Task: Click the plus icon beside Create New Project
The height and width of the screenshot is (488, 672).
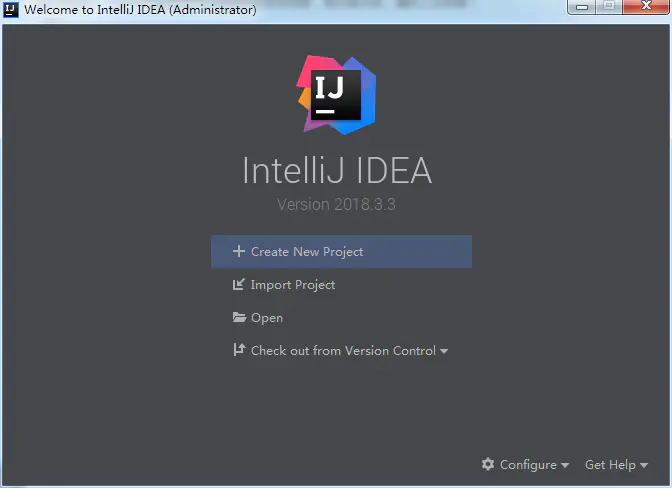Action: click(239, 251)
